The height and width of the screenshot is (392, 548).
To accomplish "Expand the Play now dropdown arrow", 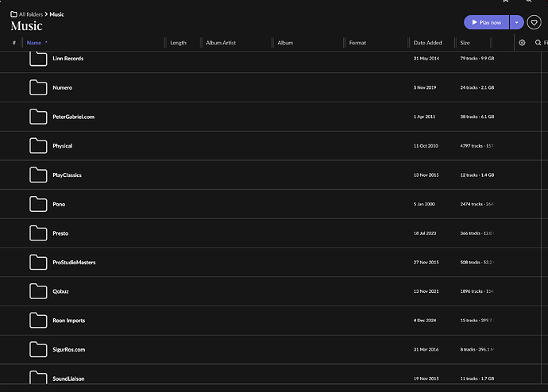I will click(516, 22).
